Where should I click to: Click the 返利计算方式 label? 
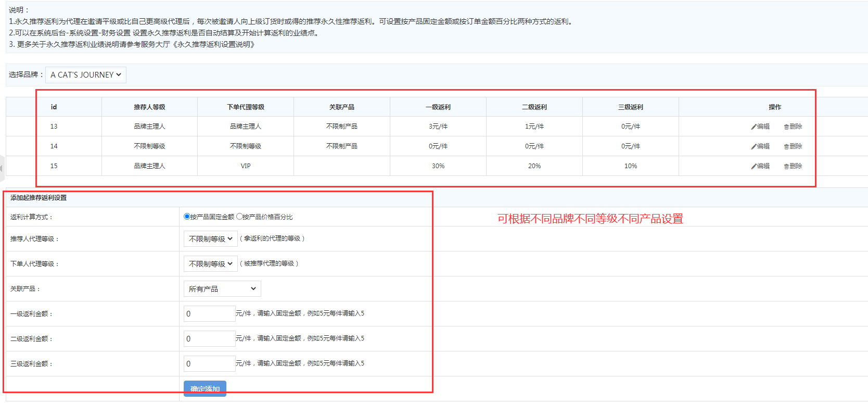(x=31, y=217)
